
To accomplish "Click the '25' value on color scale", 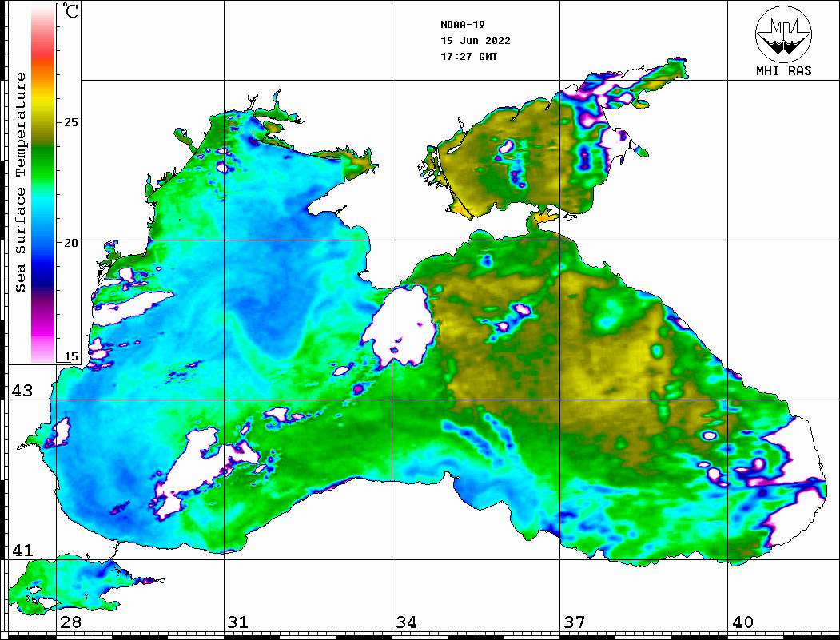I will 70,122.
